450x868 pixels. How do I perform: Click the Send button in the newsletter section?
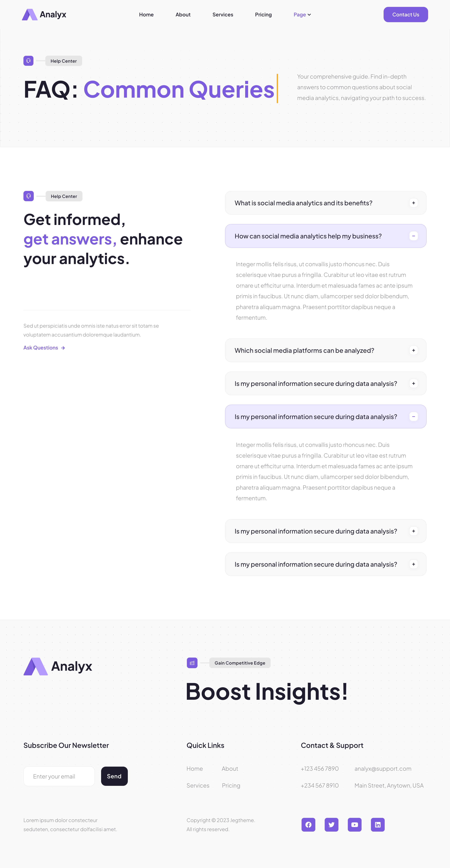[114, 776]
